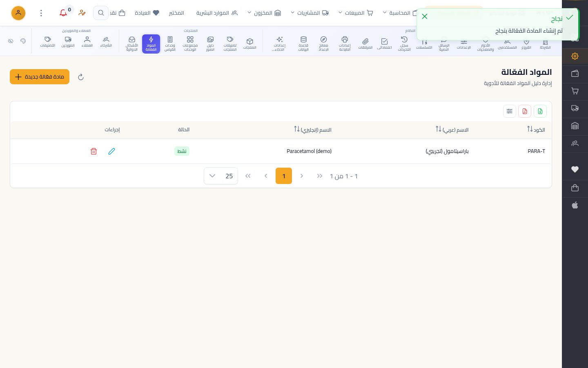Screen dimensions: 588x368
Task: Open rows-per-page 25 dropdown
Action: coord(221,176)
